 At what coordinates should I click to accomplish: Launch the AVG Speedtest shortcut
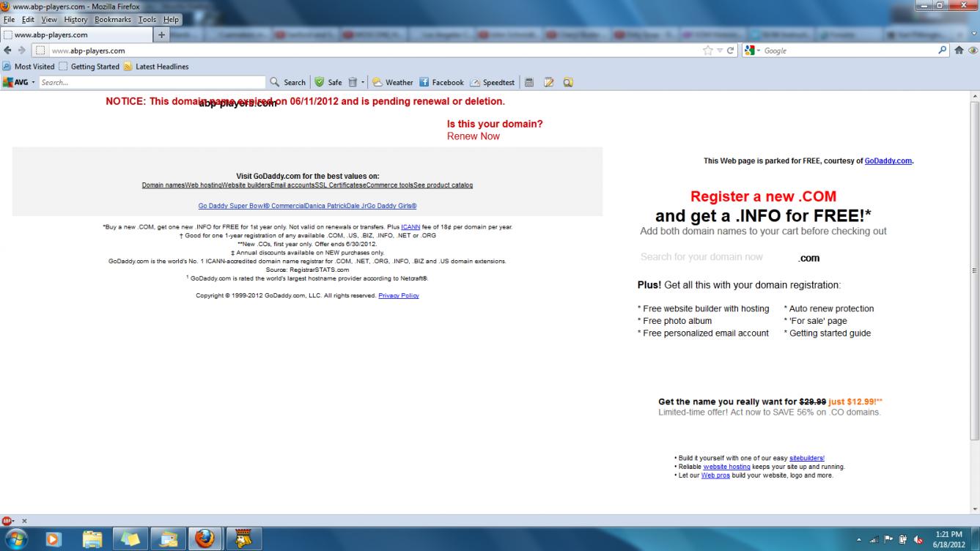(493, 82)
